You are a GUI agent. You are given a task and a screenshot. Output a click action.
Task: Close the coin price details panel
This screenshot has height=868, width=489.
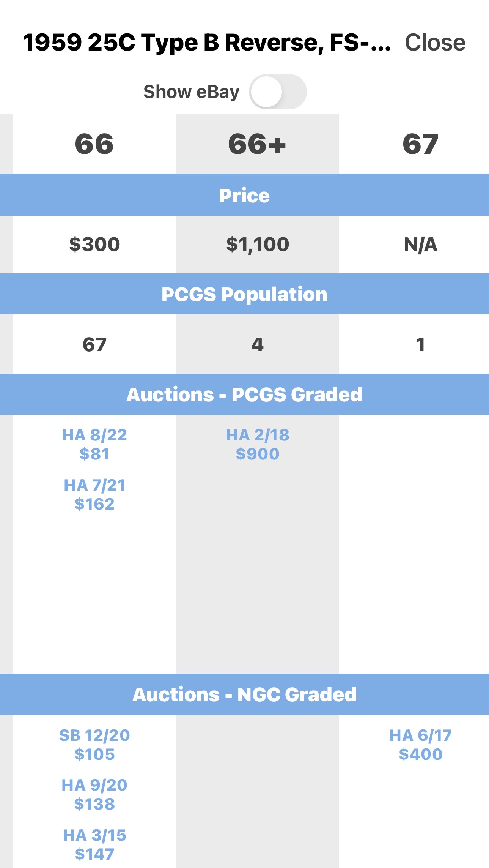coord(435,42)
